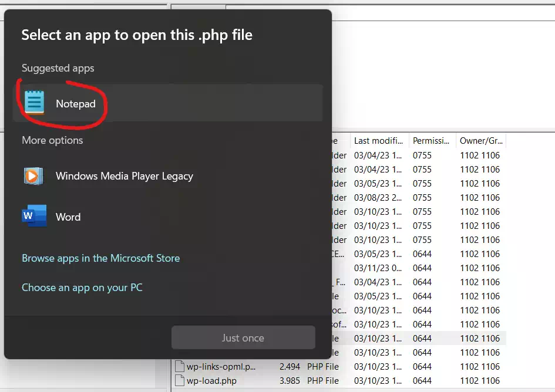Open Browse apps in the Microsoft Store
The width and height of the screenshot is (555, 392).
pos(101,258)
